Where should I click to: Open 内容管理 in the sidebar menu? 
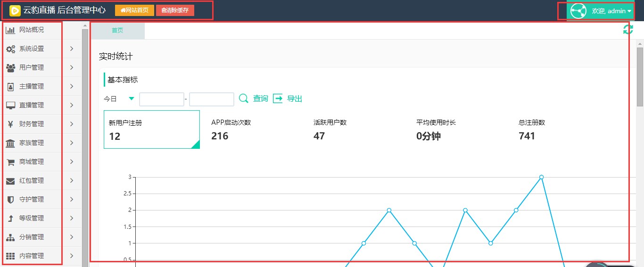point(32,256)
